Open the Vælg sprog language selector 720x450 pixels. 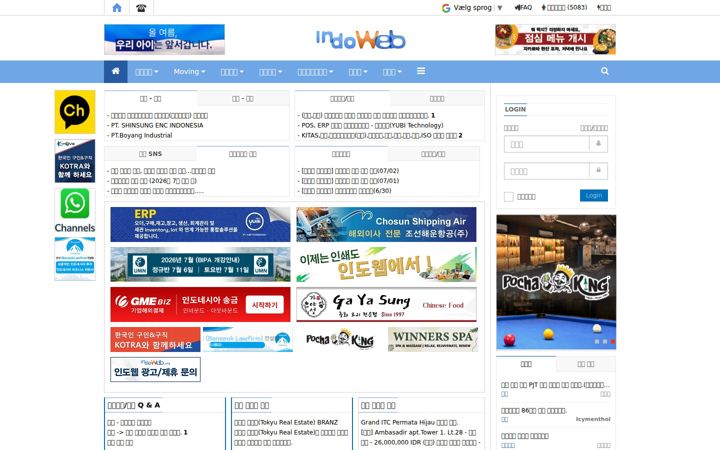(x=472, y=8)
